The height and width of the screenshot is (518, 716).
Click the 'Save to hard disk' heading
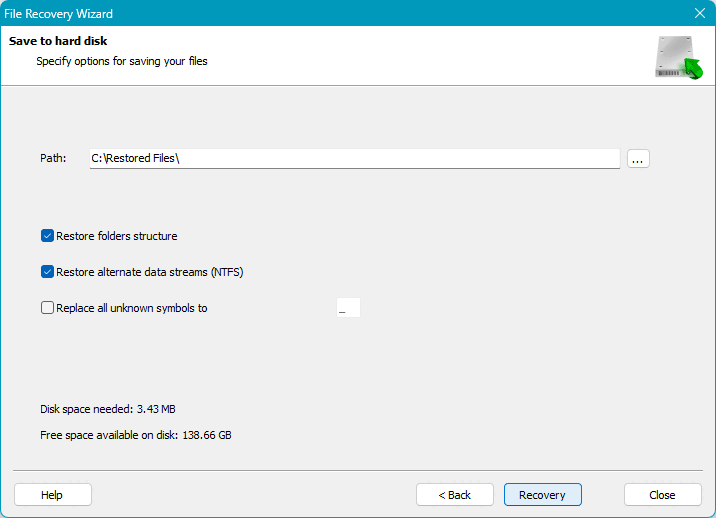tap(58, 41)
